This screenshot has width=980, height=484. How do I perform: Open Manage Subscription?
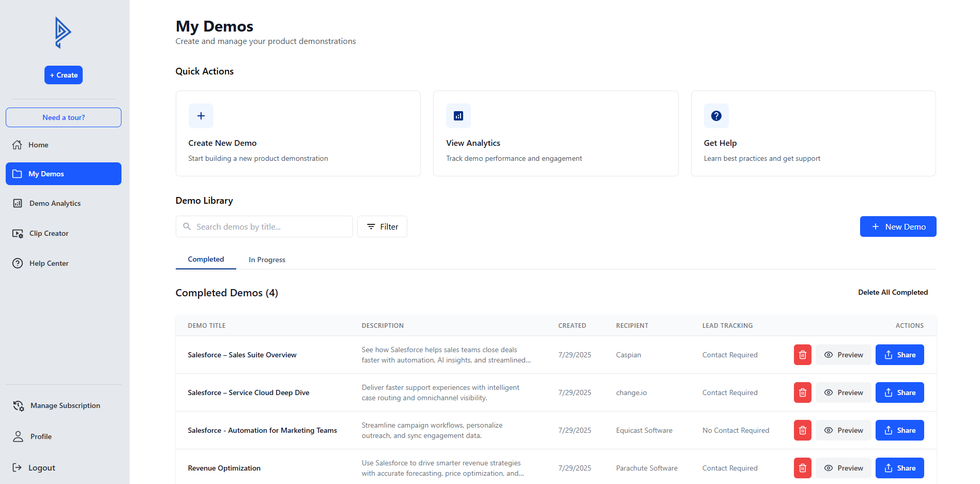[x=64, y=405]
